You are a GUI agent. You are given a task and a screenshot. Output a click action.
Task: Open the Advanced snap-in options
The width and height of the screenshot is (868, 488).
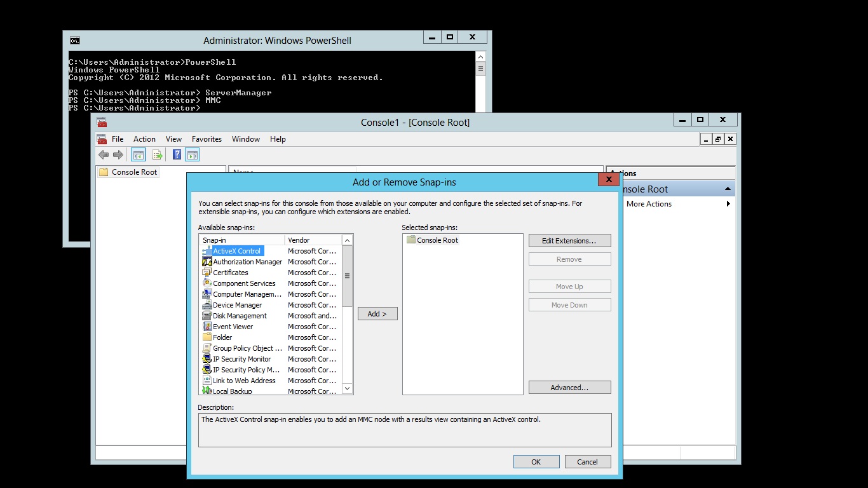(569, 387)
